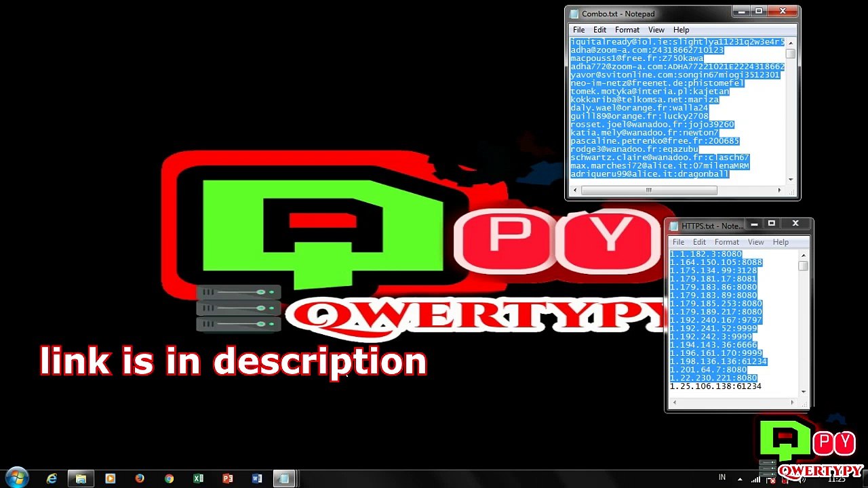
Task: Open the Windows Start menu
Action: tap(16, 478)
